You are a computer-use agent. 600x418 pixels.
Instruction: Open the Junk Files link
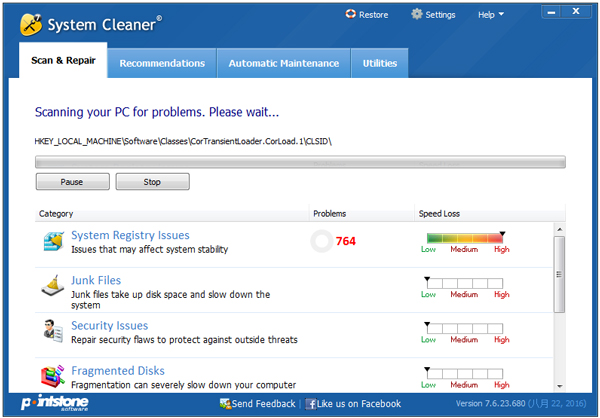coord(96,280)
